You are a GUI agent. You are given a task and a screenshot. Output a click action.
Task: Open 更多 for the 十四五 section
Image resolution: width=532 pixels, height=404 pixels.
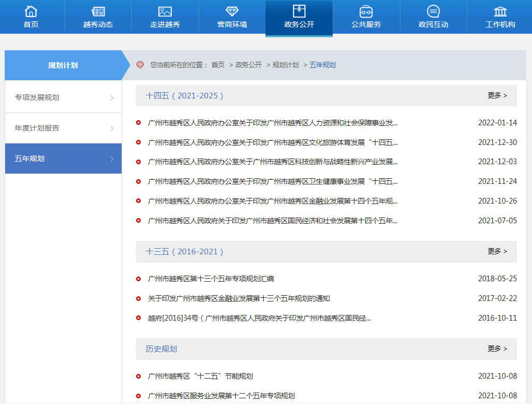coord(497,96)
